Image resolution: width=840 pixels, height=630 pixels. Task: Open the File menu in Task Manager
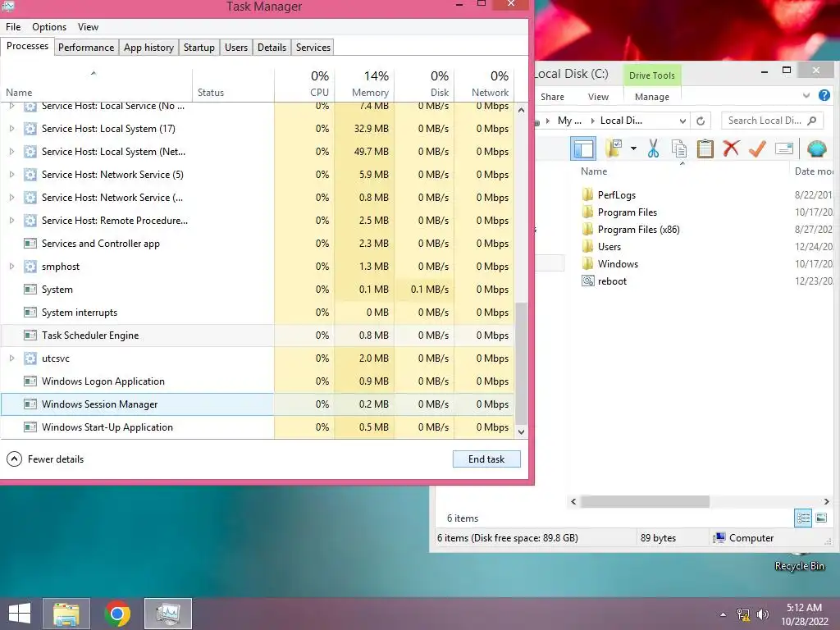click(13, 27)
